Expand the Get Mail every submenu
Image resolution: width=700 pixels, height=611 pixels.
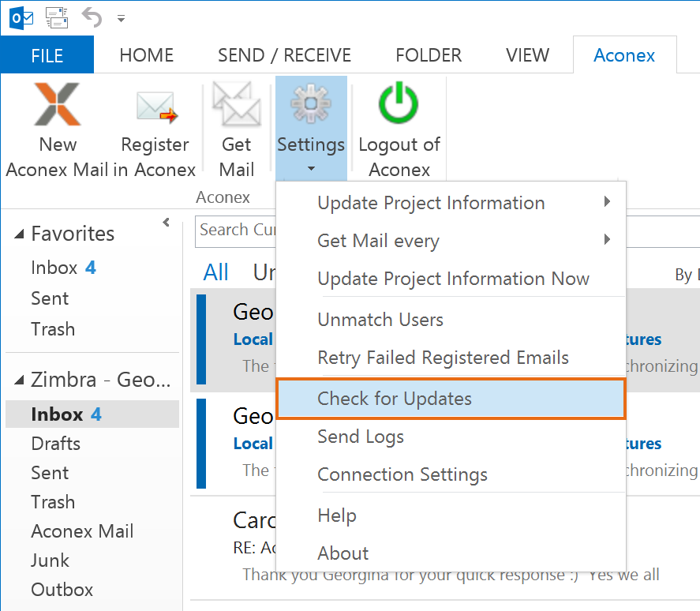(451, 241)
